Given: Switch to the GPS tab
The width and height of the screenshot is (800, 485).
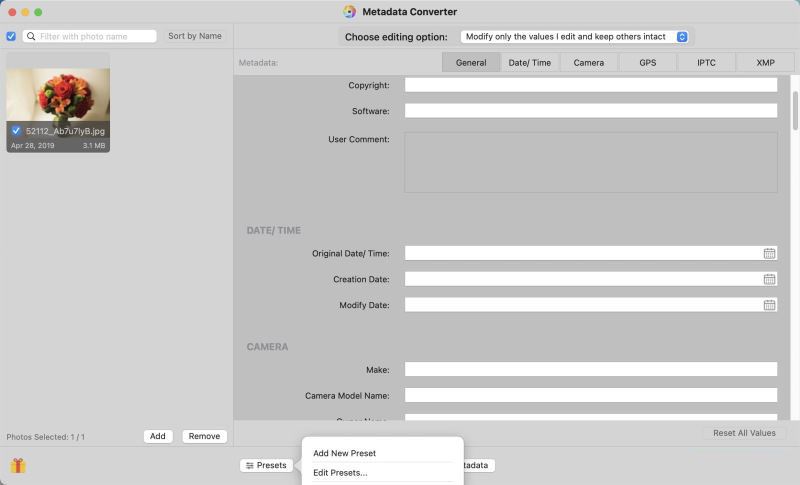Looking at the screenshot, I should pos(647,63).
